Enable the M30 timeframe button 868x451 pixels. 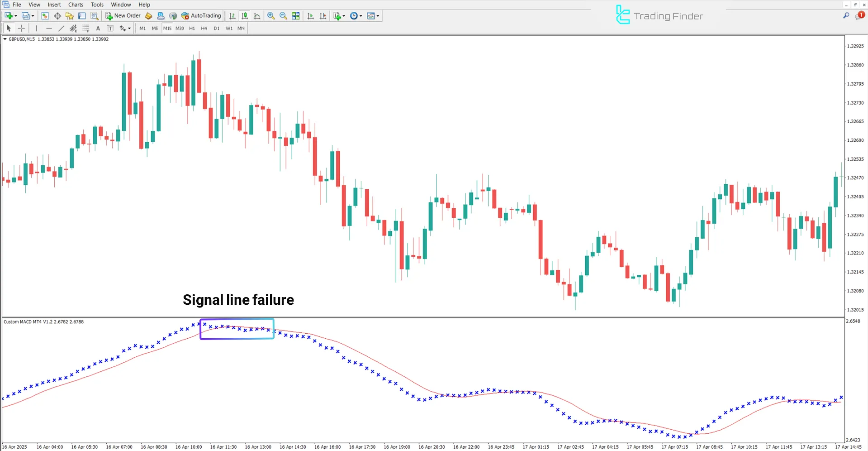180,28
